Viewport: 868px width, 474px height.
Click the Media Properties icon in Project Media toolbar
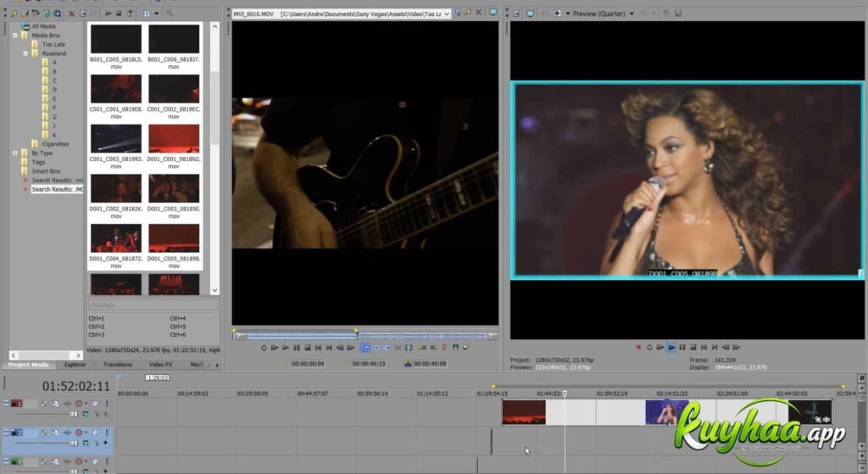coord(84,14)
